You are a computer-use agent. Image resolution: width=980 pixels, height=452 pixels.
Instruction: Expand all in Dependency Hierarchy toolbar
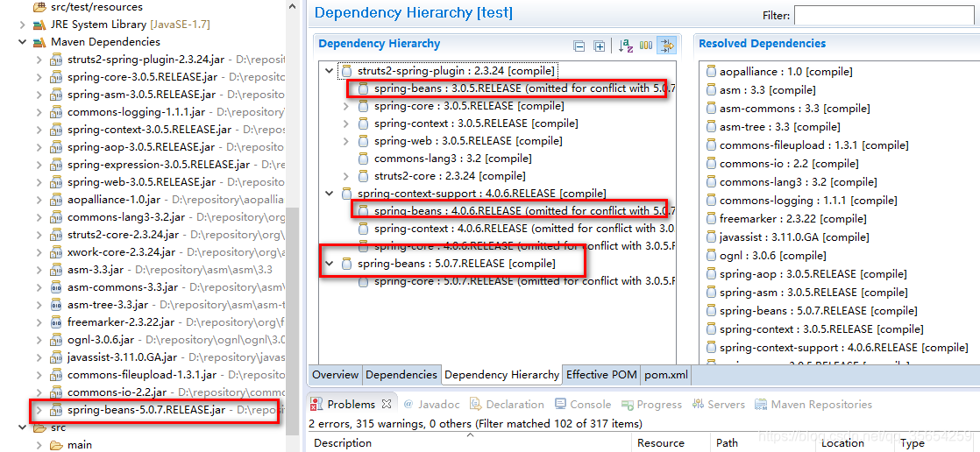pyautogui.click(x=599, y=46)
